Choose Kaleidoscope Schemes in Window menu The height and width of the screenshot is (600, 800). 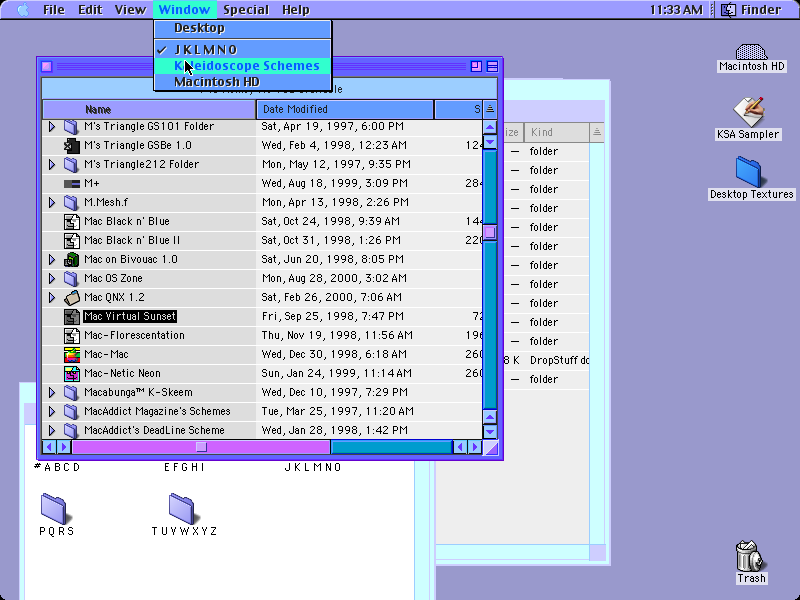click(242, 66)
